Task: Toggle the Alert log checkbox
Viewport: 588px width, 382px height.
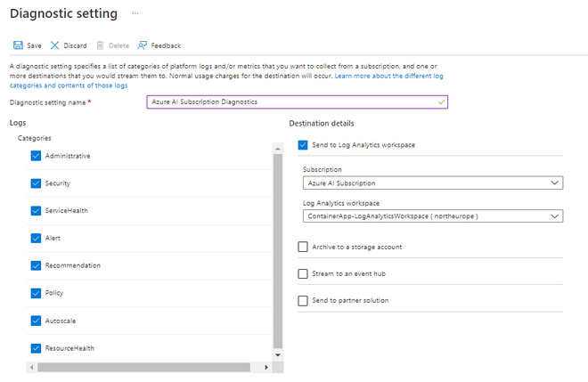Action: click(x=37, y=239)
